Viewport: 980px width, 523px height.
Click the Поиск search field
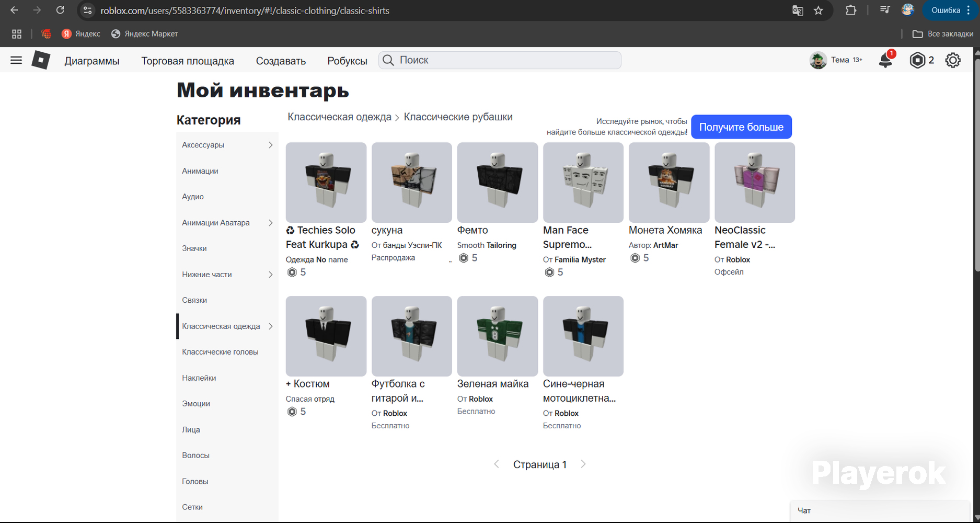tap(500, 60)
